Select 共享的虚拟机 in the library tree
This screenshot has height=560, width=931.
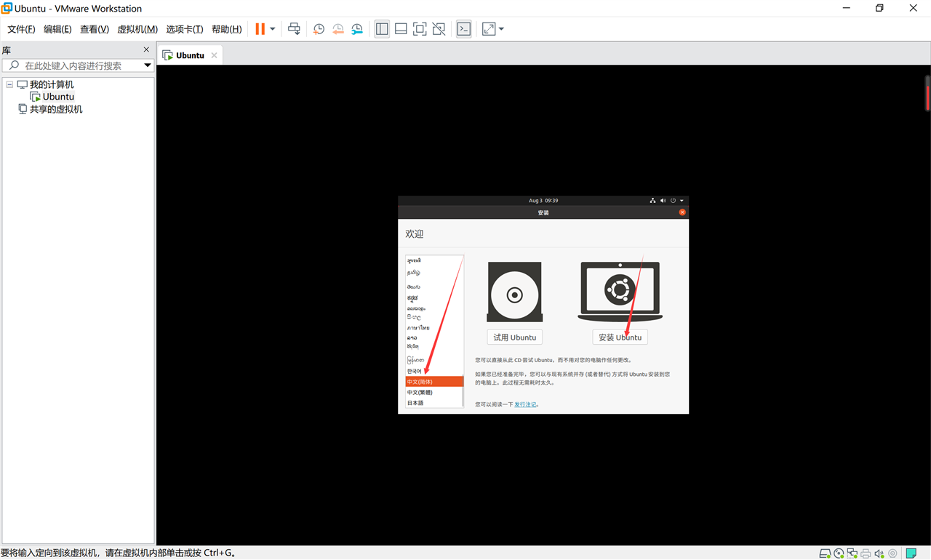(56, 109)
